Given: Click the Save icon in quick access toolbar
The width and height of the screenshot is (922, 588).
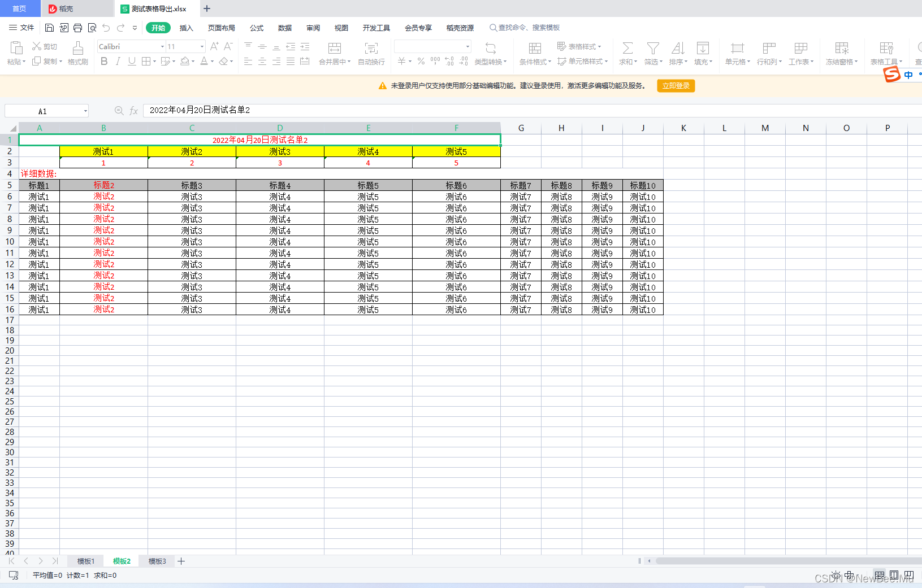Looking at the screenshot, I should point(49,28).
